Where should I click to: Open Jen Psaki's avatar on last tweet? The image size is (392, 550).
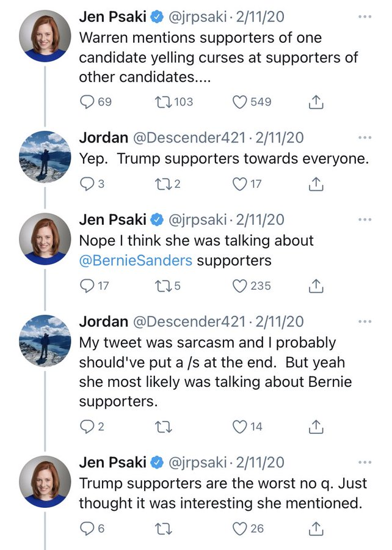45,482
